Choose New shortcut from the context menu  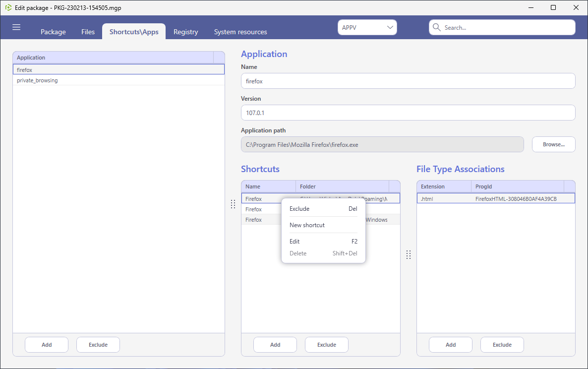coord(323,225)
